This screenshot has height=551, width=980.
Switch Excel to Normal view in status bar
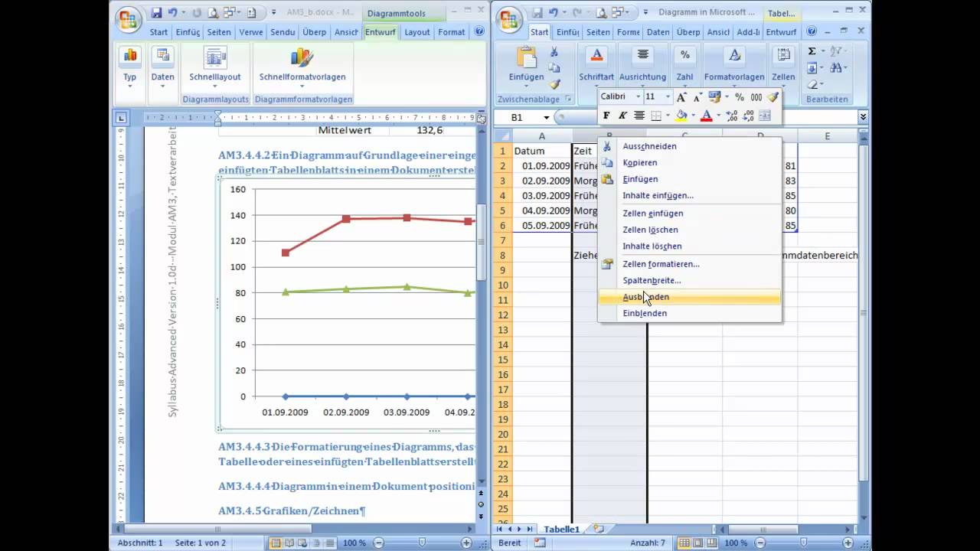click(684, 543)
